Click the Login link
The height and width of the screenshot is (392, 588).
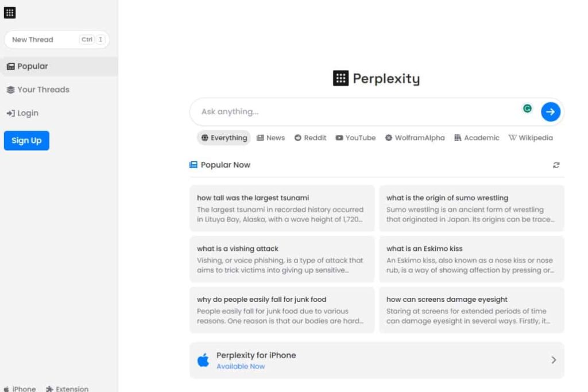tap(22, 113)
